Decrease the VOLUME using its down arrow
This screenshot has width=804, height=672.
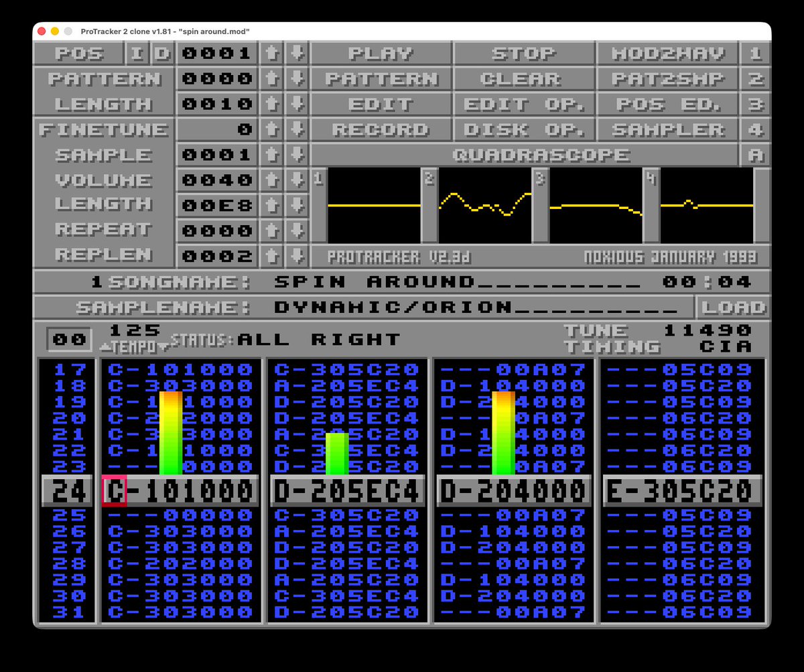[x=295, y=180]
